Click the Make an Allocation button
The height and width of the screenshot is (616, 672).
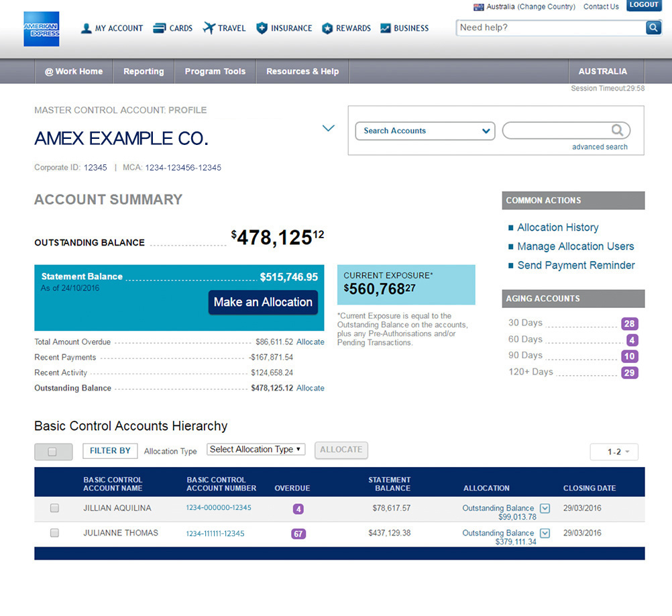pyautogui.click(x=262, y=302)
